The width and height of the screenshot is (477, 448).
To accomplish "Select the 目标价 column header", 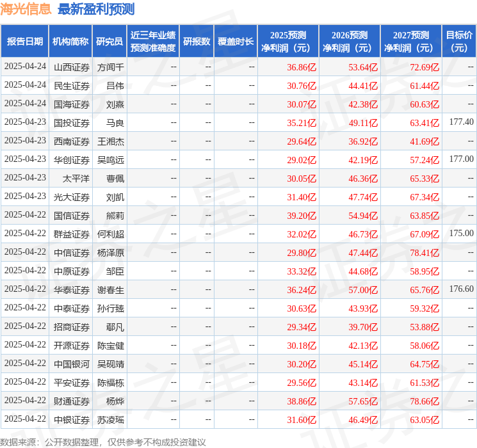I will pyautogui.click(x=459, y=42).
